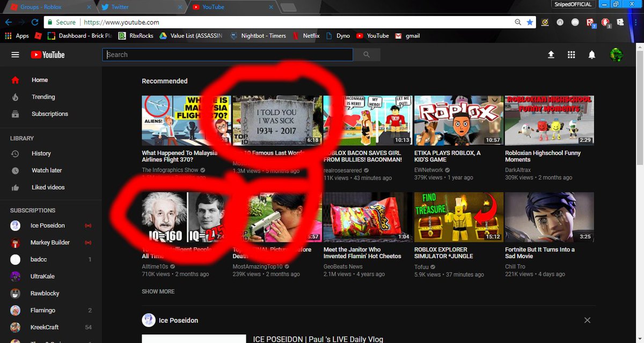
Task: Select the YouTube browser tab
Action: tap(232, 7)
